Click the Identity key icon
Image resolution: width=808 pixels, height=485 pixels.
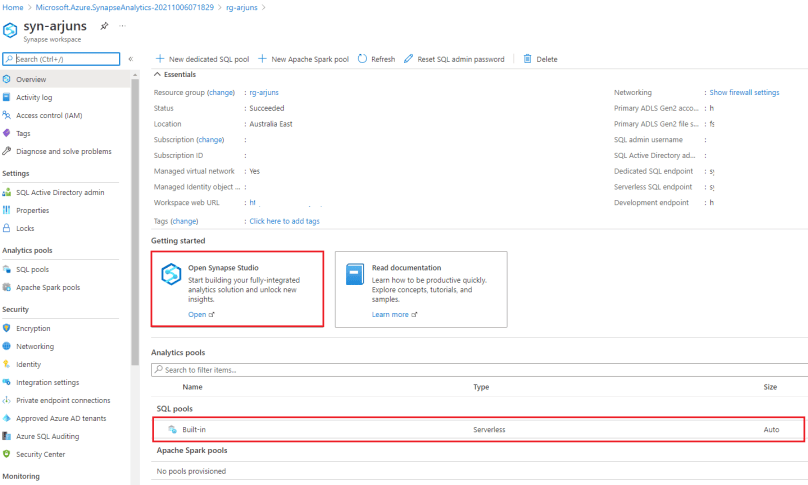coord(6,364)
